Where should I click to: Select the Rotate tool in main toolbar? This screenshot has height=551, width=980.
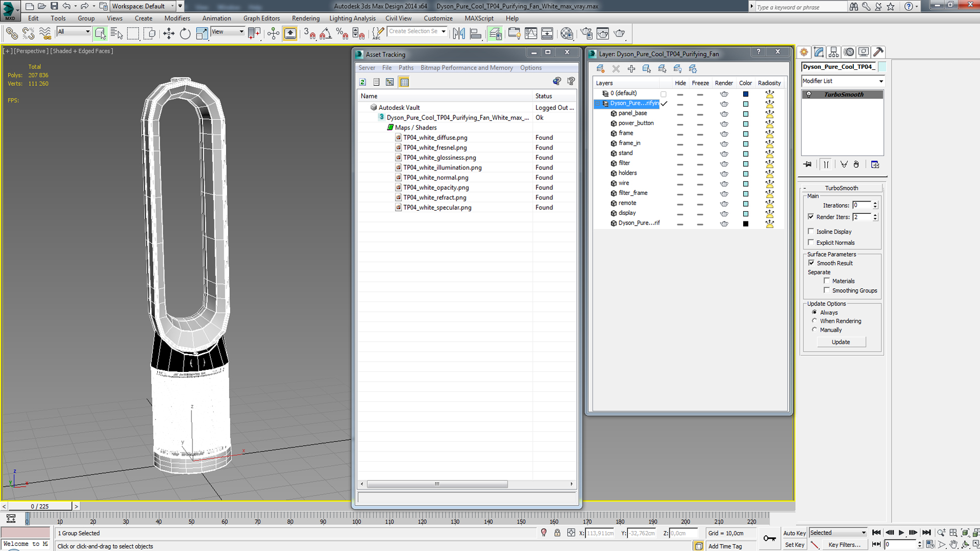coord(185,34)
